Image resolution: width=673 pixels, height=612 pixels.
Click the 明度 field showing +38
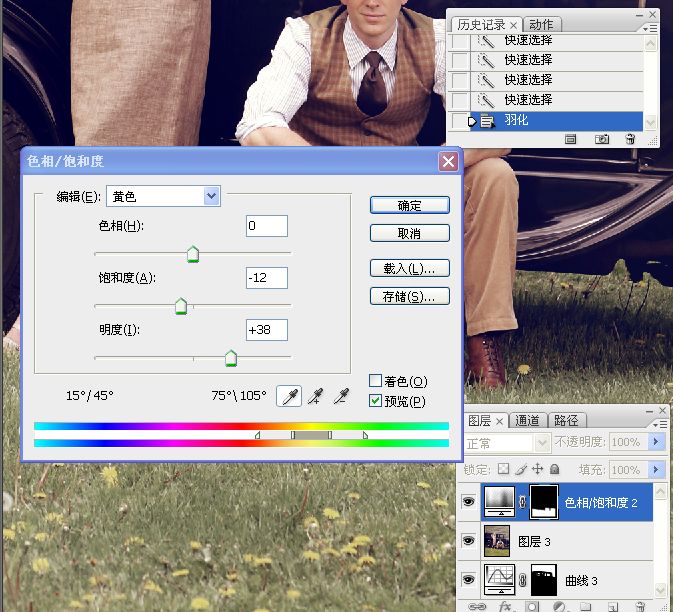pyautogui.click(x=267, y=330)
